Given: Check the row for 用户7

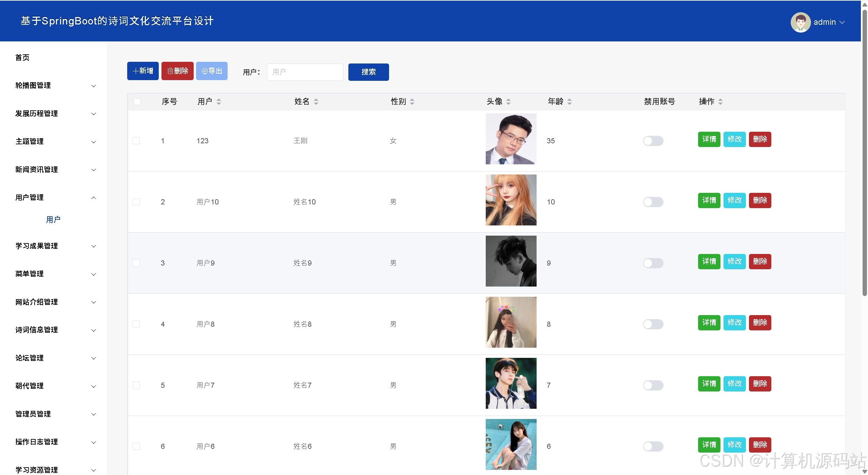Looking at the screenshot, I should (x=136, y=385).
